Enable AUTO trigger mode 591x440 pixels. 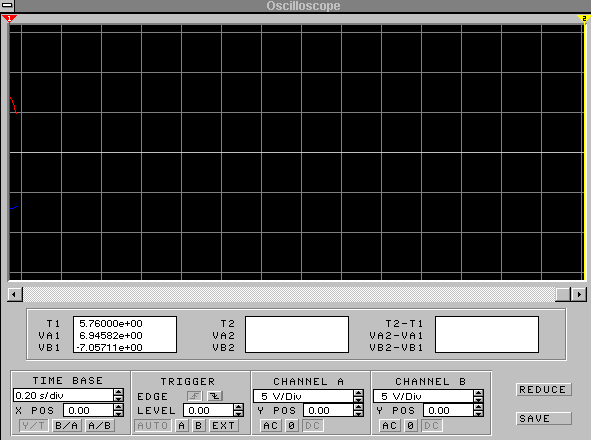tap(153, 426)
